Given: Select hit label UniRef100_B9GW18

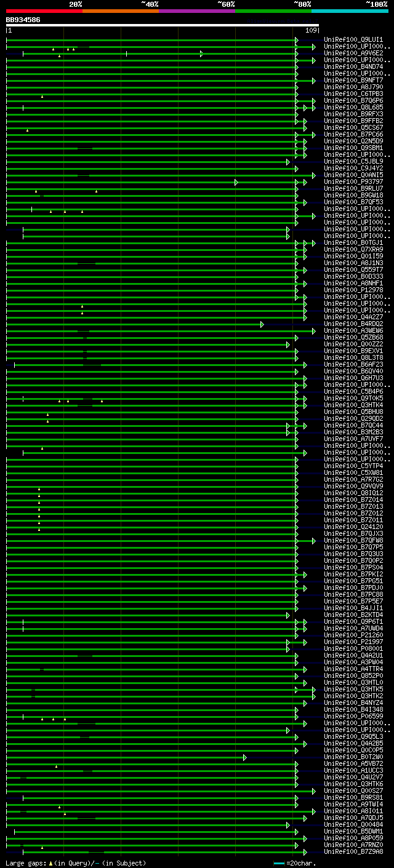Looking at the screenshot, I should 353,196.
